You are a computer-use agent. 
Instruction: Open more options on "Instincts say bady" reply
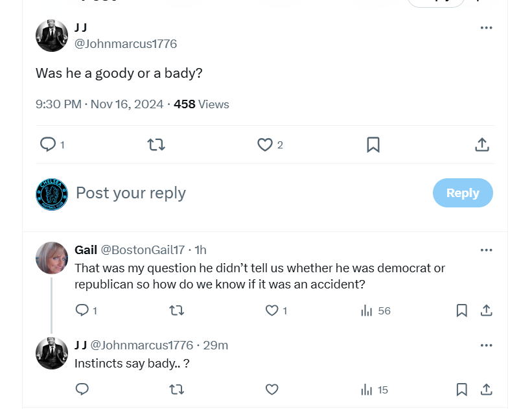tap(486, 345)
